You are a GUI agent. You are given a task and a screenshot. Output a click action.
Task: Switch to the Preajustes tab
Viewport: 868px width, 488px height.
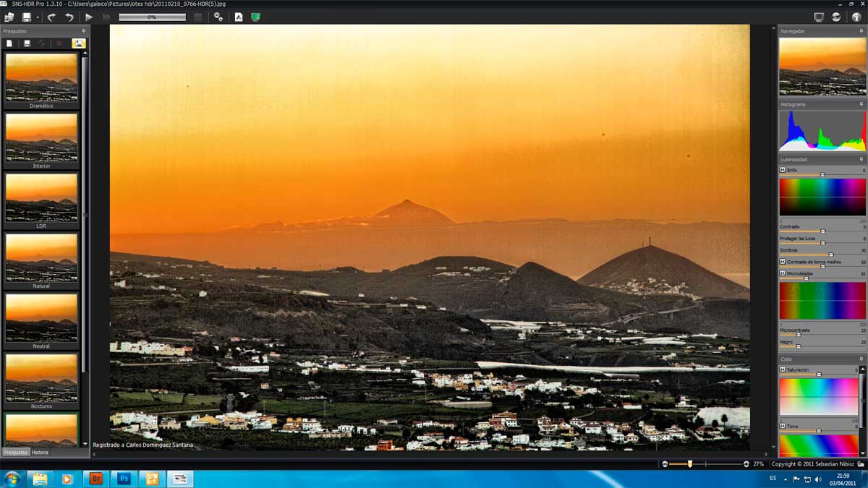pos(14,452)
